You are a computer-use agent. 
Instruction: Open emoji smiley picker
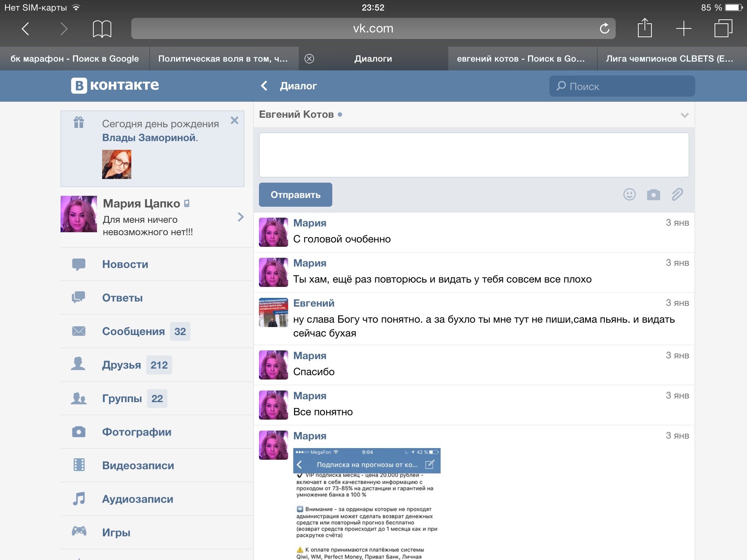(x=629, y=194)
